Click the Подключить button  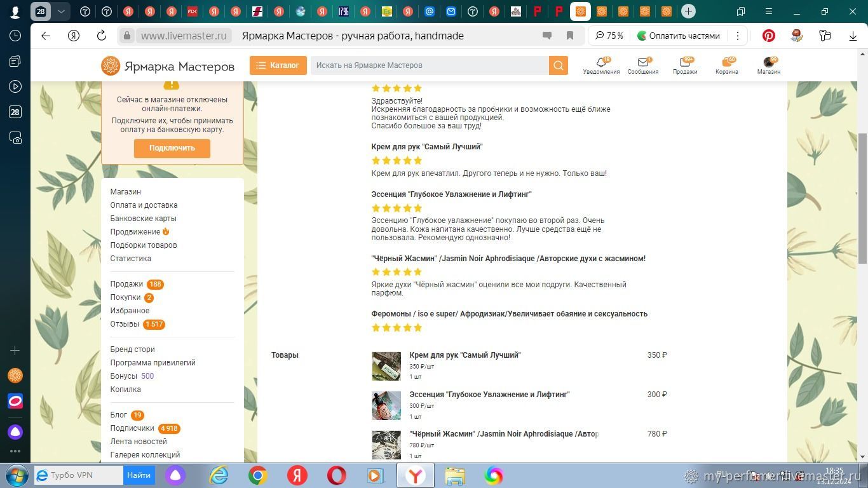(172, 148)
